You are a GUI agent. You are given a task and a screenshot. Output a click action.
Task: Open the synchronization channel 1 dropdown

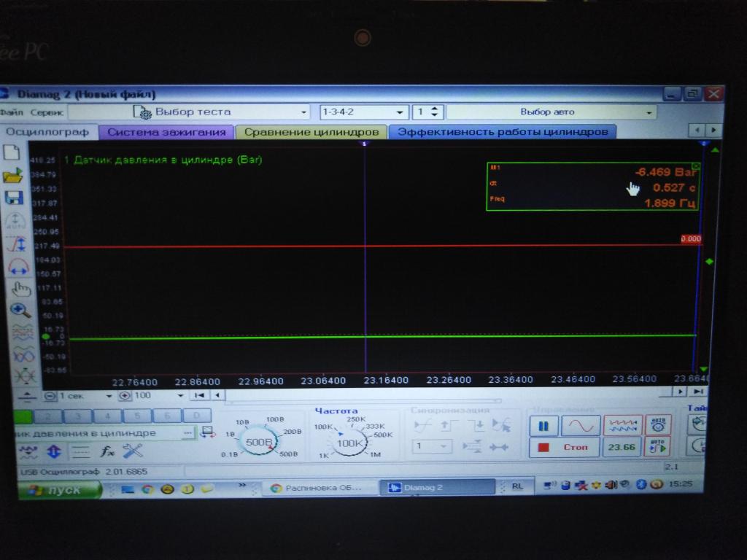[432, 446]
